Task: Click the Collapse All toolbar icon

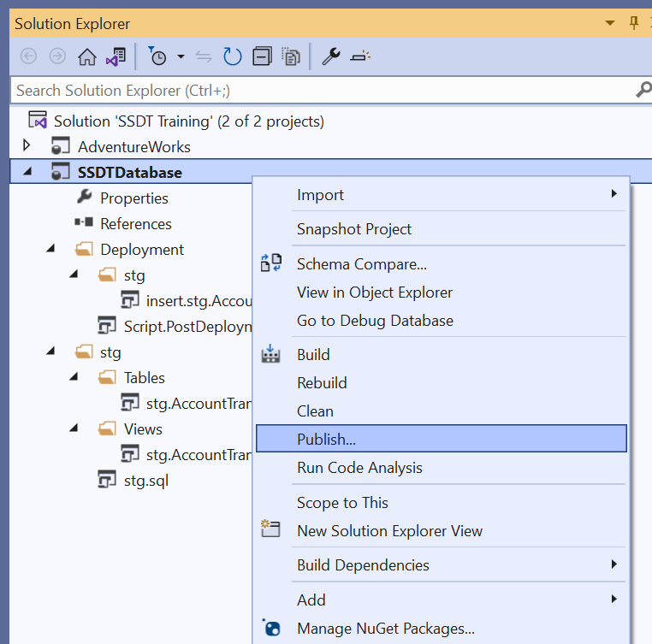Action: click(x=263, y=57)
